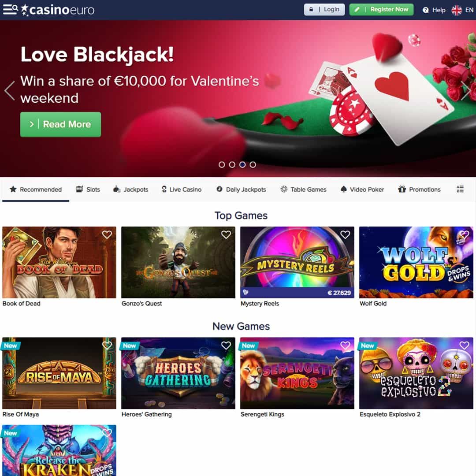Toggle the heart on Gonzo's Quest
Viewport: 476px width, 476px height.
pyautogui.click(x=226, y=234)
